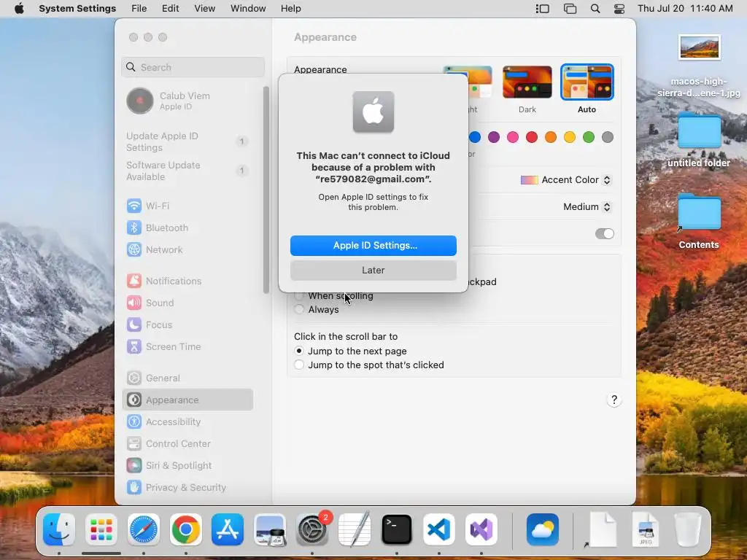This screenshot has height=560, width=747.
Task: Open Weather app in the Dock
Action: click(x=543, y=529)
